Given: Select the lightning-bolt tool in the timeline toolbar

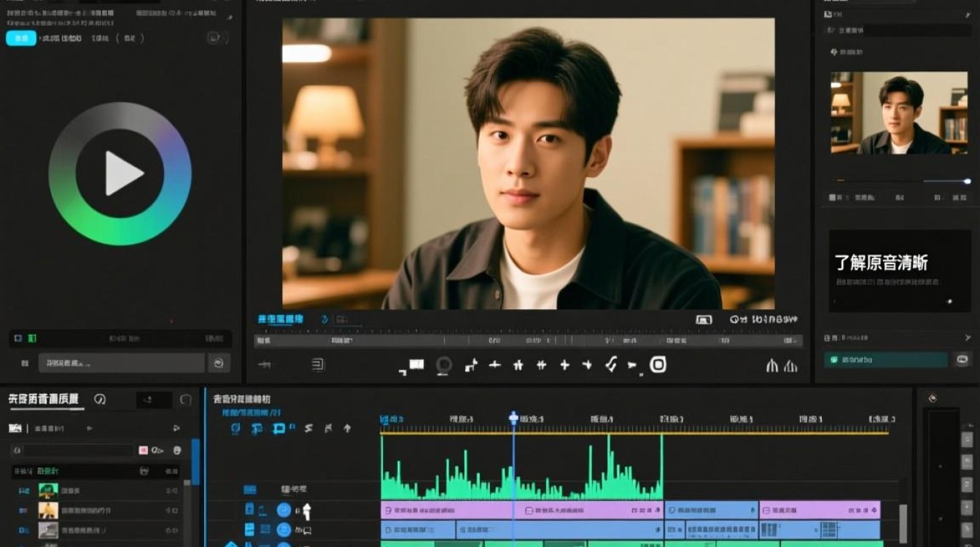Looking at the screenshot, I should click(x=308, y=428).
